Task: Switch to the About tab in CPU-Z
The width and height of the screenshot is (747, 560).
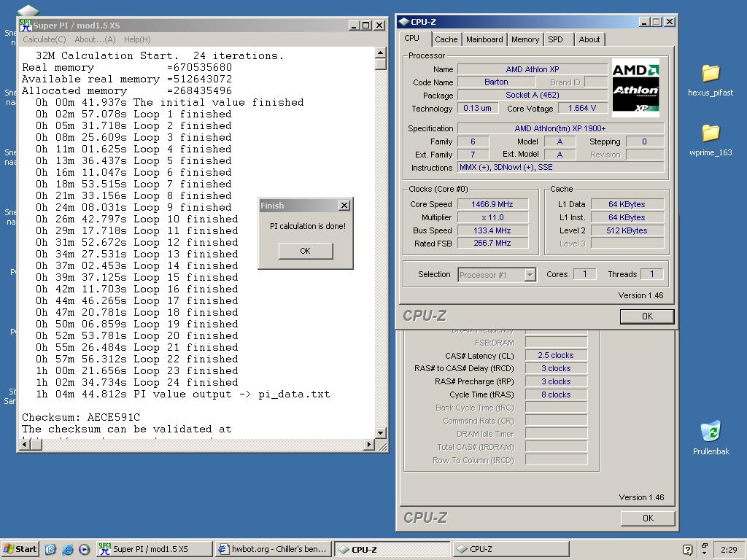Action: pyautogui.click(x=589, y=39)
